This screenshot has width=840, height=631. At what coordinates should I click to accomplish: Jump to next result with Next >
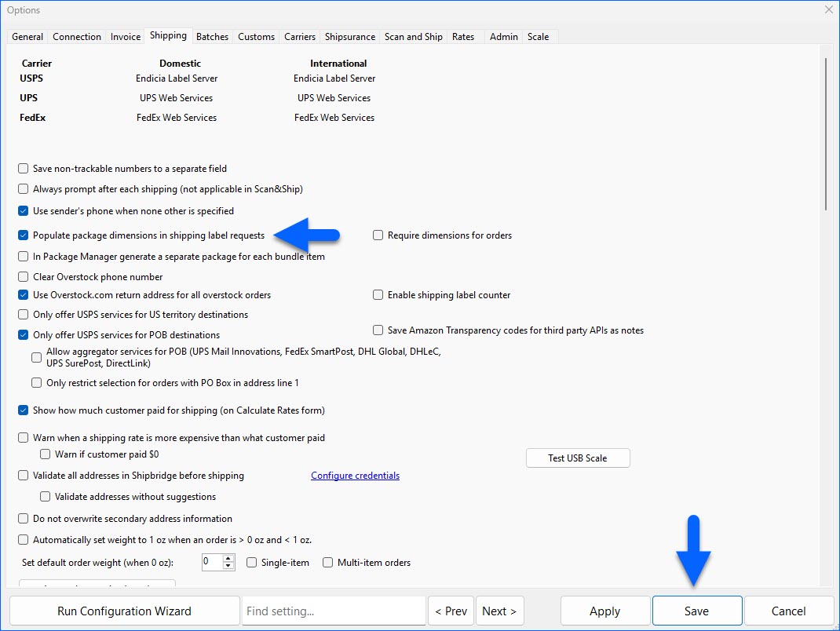[499, 611]
